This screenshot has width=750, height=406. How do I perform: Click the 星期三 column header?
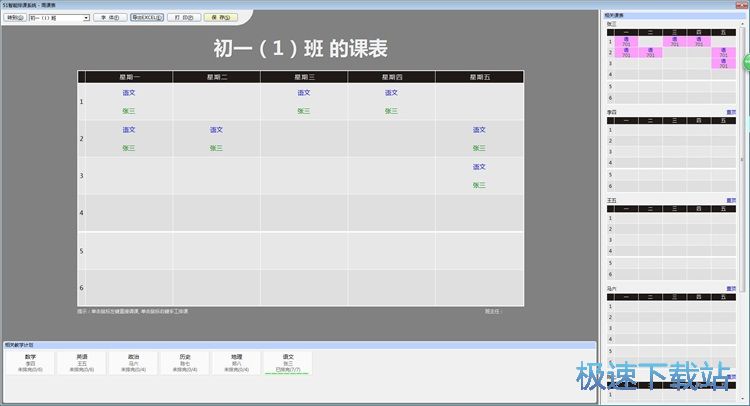point(304,77)
